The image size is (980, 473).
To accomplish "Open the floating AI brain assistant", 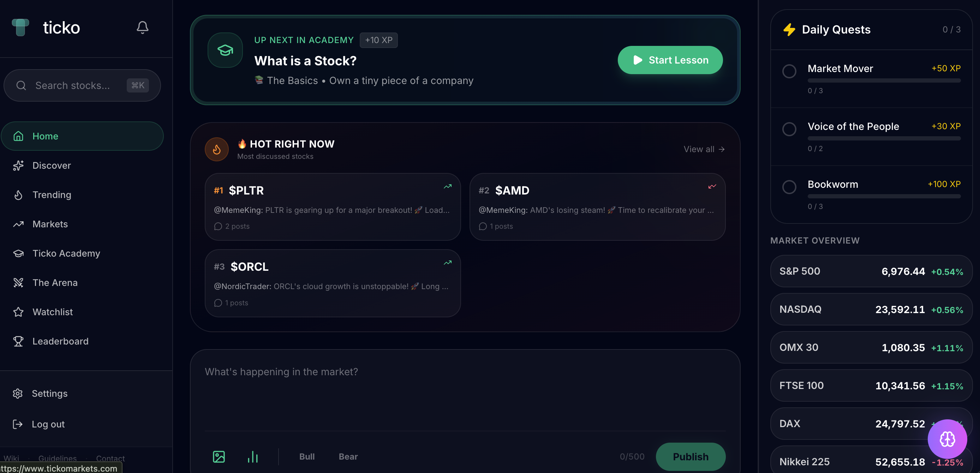I will coord(947,439).
